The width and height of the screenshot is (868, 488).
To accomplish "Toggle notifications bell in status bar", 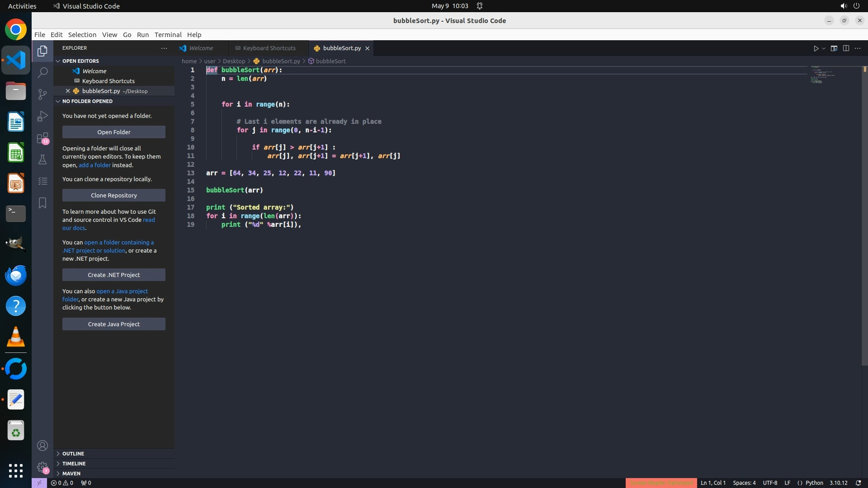I will click(x=858, y=483).
